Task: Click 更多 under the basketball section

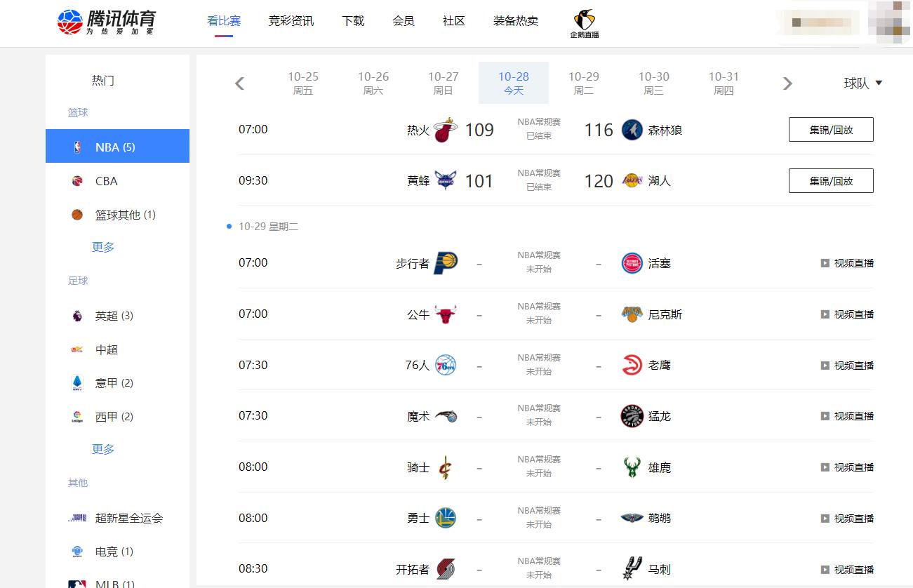Action: point(102,247)
